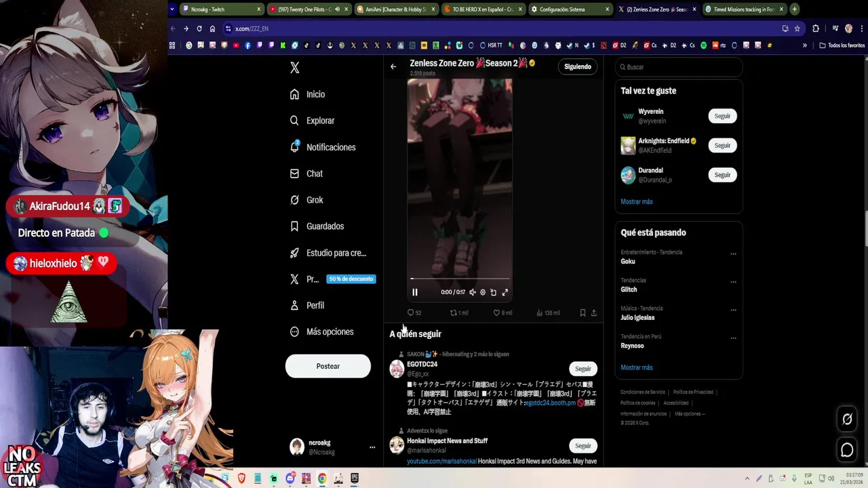
Task: Toggle picture-in-picture for video
Action: [494, 292]
